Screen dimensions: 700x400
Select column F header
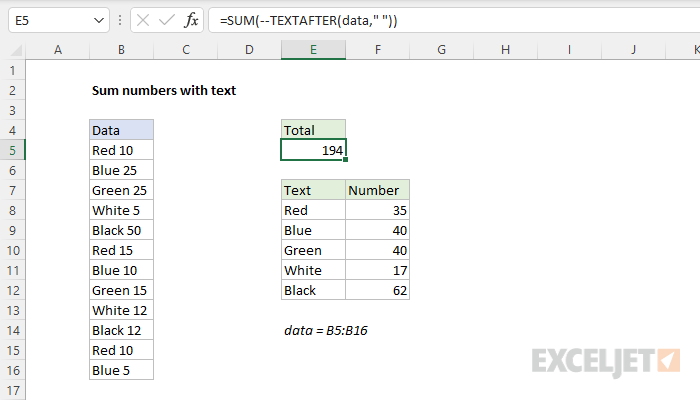coord(378,50)
